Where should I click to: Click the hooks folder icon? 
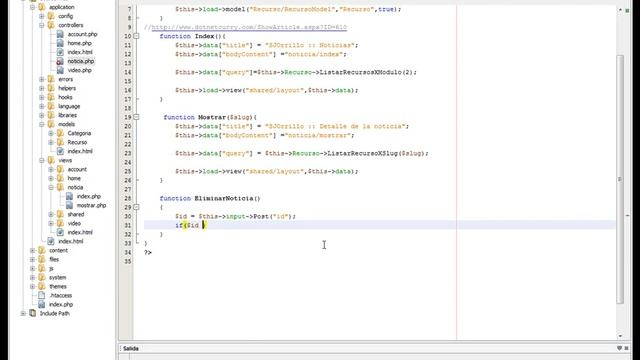point(51,97)
